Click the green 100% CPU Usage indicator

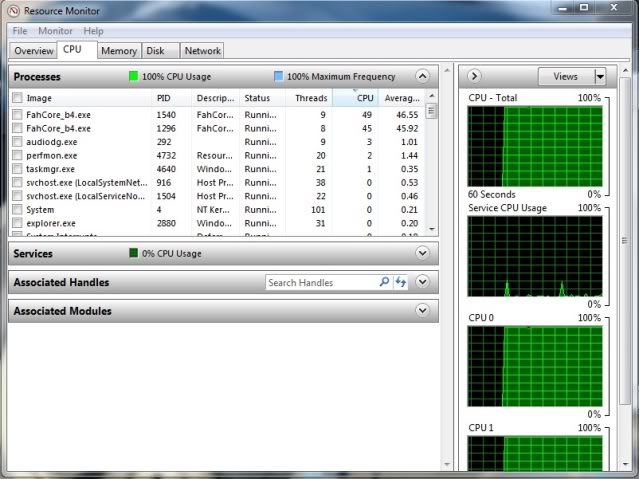point(133,76)
